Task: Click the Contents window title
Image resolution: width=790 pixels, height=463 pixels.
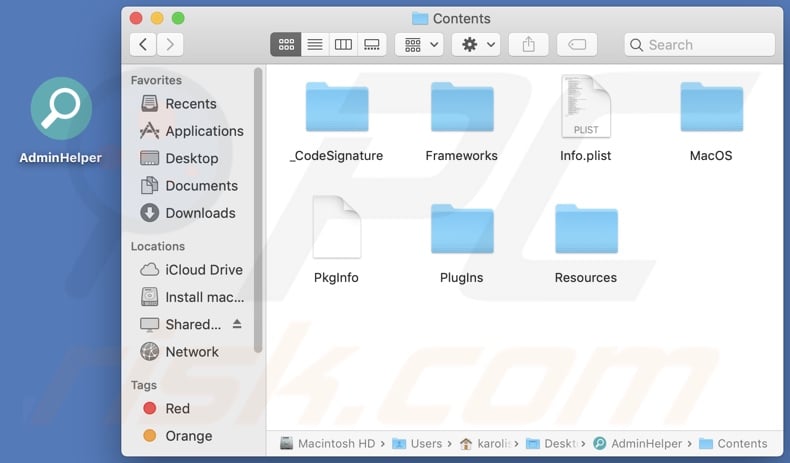Action: pos(451,19)
